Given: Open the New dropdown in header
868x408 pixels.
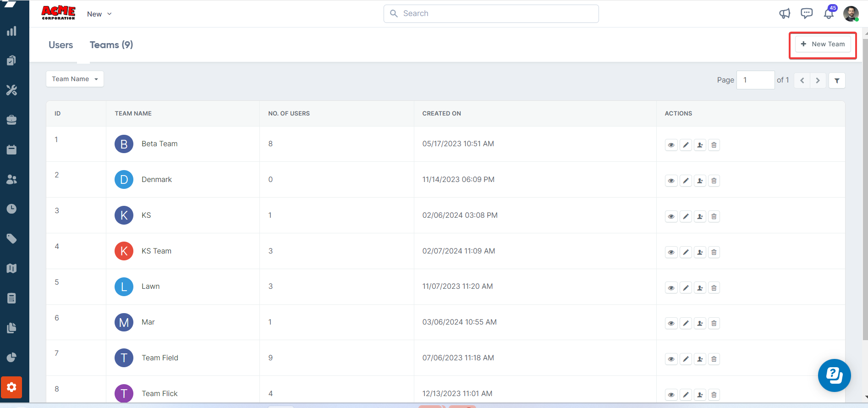Looking at the screenshot, I should 99,14.
